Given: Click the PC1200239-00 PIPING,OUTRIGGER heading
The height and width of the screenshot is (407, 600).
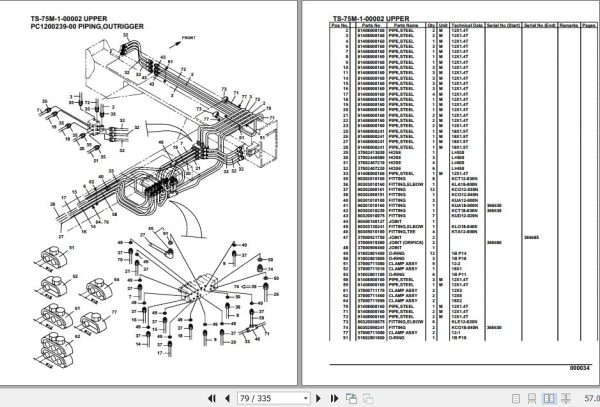Looking at the screenshot, I should [87, 26].
